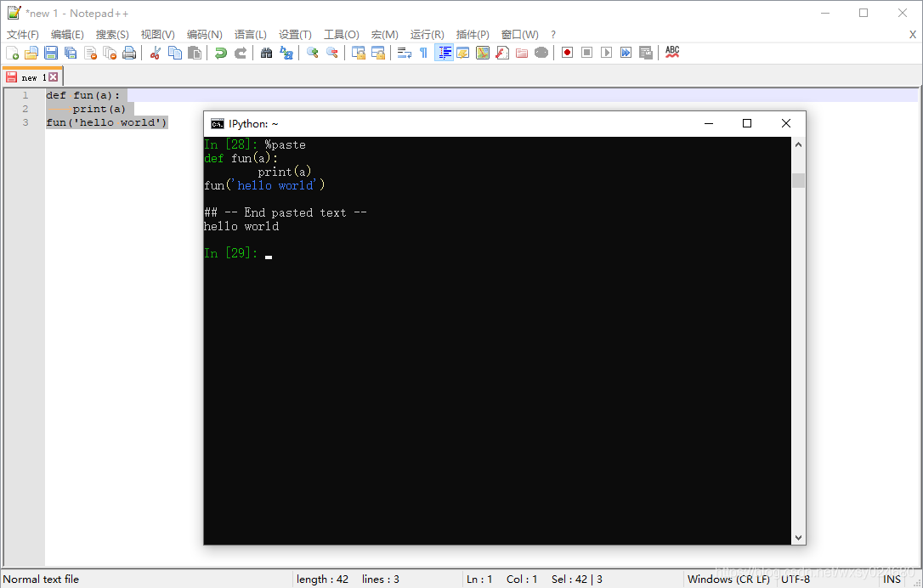Click the spell check ABC icon
The height and width of the screenshot is (588, 923).
click(672, 53)
